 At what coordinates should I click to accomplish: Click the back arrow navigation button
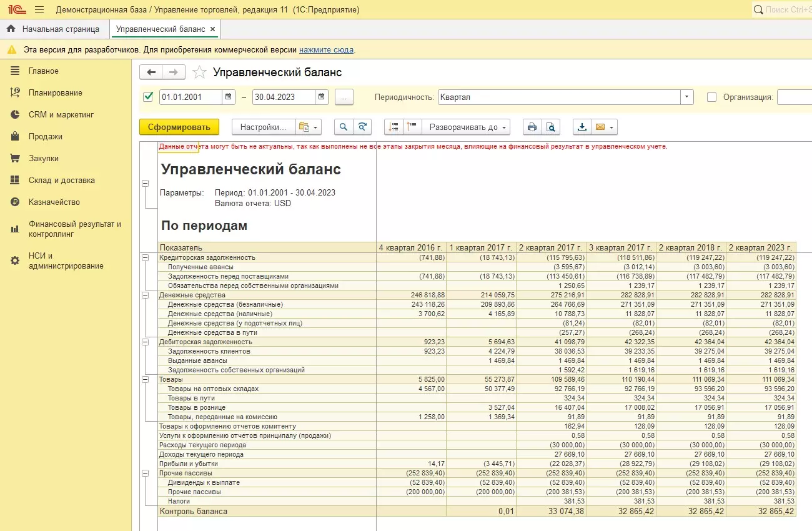click(x=151, y=72)
